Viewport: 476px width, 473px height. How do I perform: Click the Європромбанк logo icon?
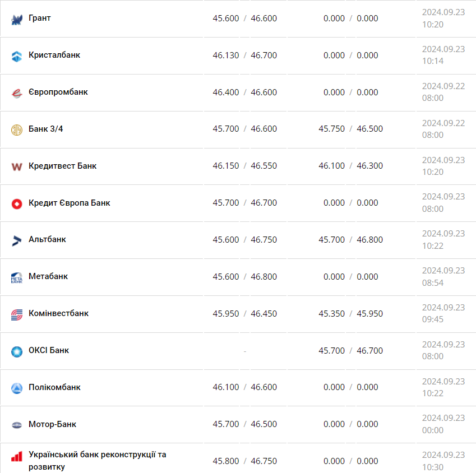[x=16, y=93]
